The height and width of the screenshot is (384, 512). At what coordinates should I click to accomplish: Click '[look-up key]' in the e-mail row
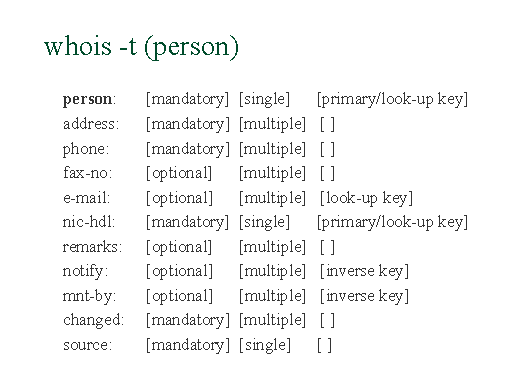click(x=366, y=198)
